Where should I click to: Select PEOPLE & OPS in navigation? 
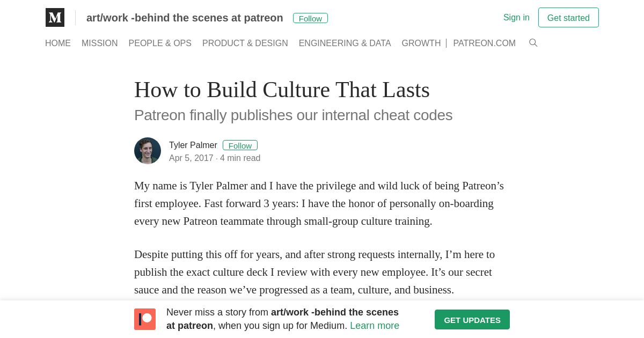coord(160,43)
